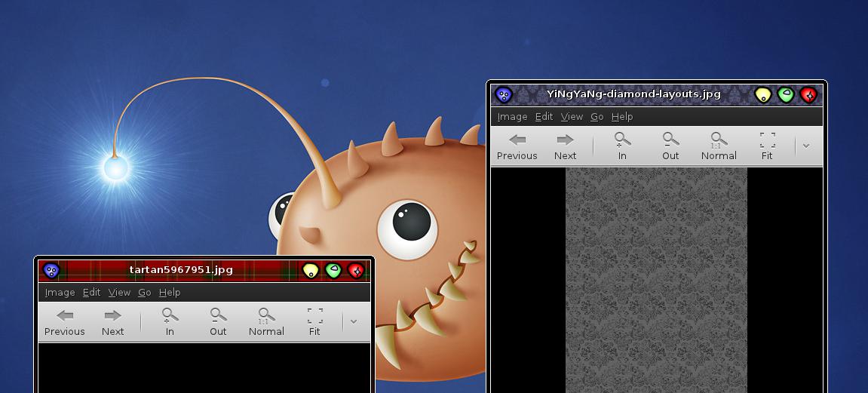The width and height of the screenshot is (868, 393).
Task: Open Edit menu in tartan window
Action: (x=92, y=292)
